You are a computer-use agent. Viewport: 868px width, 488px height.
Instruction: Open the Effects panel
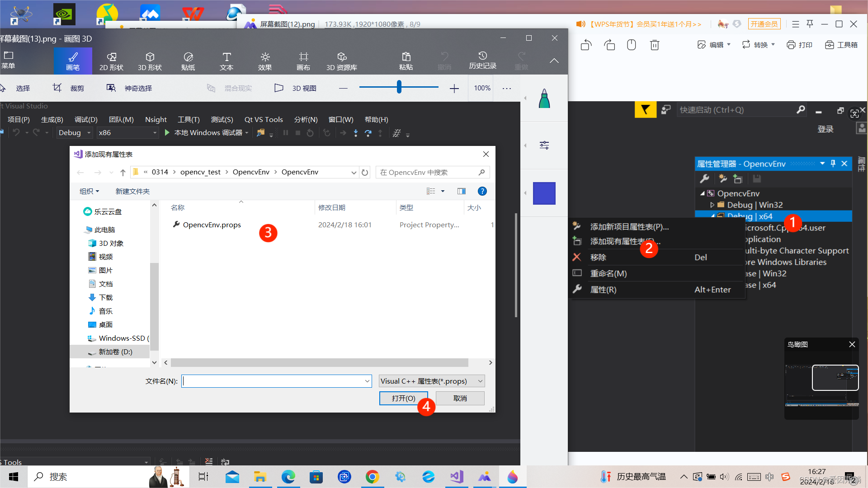pyautogui.click(x=265, y=61)
